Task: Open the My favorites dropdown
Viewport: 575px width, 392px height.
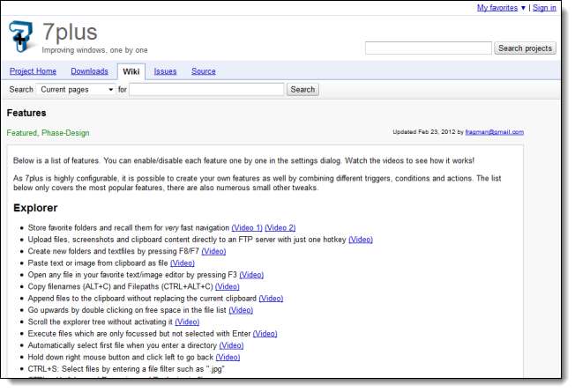Action: (501, 8)
